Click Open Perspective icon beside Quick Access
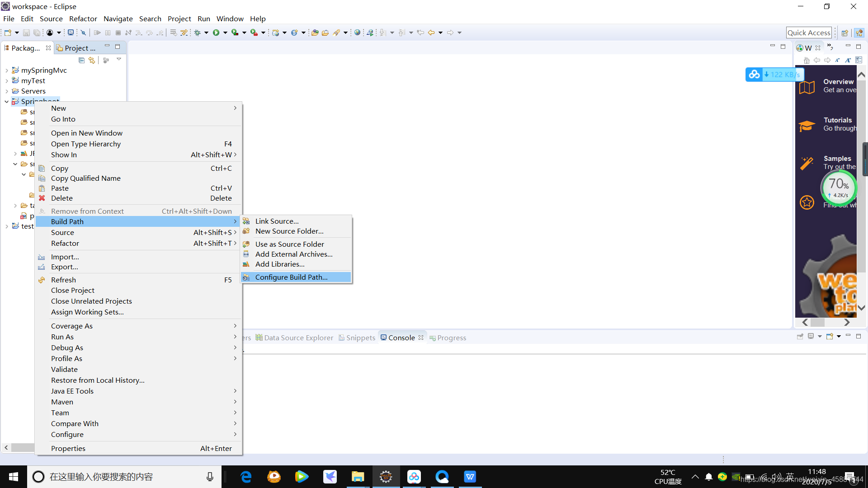868x488 pixels. tap(844, 33)
